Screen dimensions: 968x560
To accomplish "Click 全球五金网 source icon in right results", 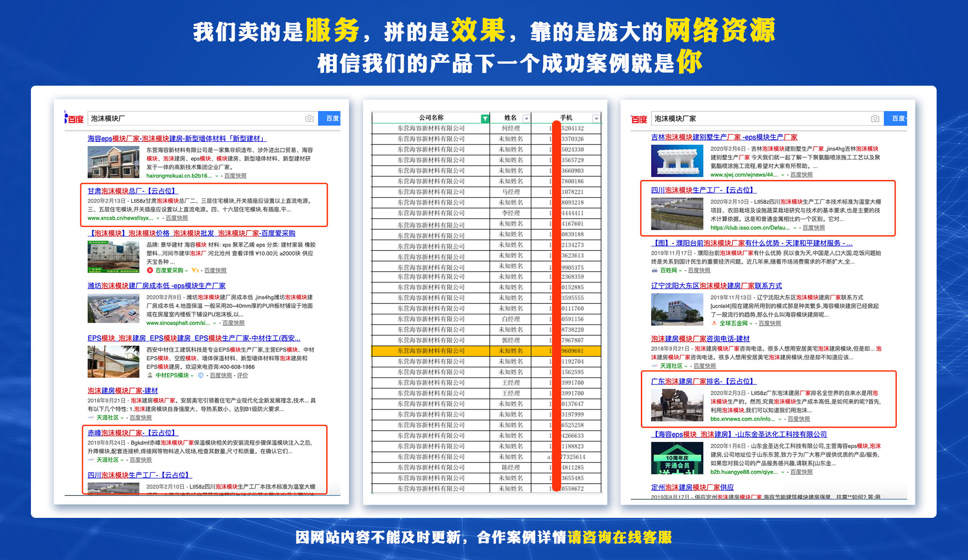I will [714, 323].
